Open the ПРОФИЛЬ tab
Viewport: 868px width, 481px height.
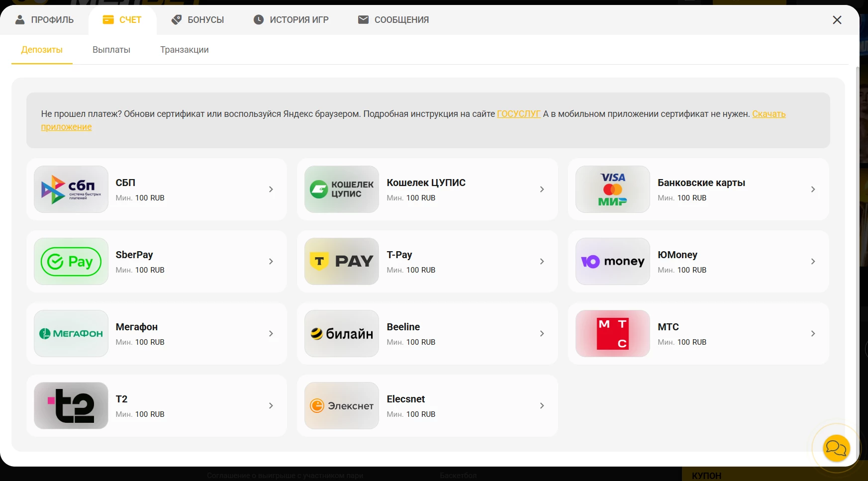coord(44,20)
